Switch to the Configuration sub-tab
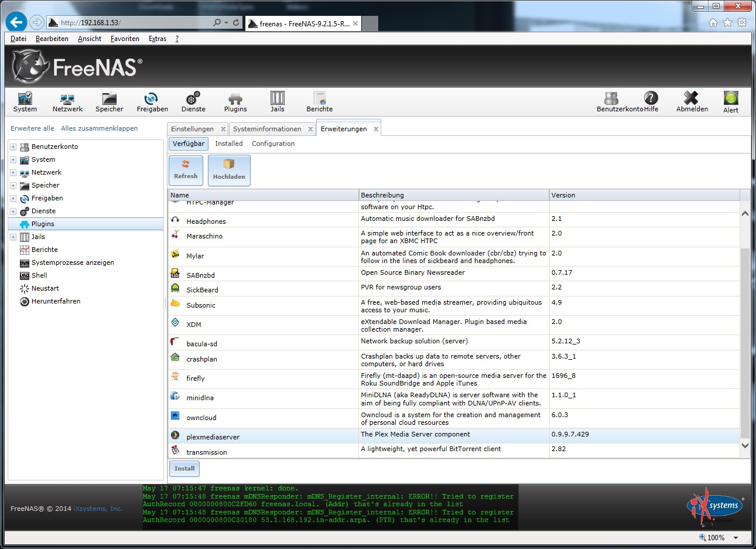This screenshot has height=549, width=756. point(273,144)
